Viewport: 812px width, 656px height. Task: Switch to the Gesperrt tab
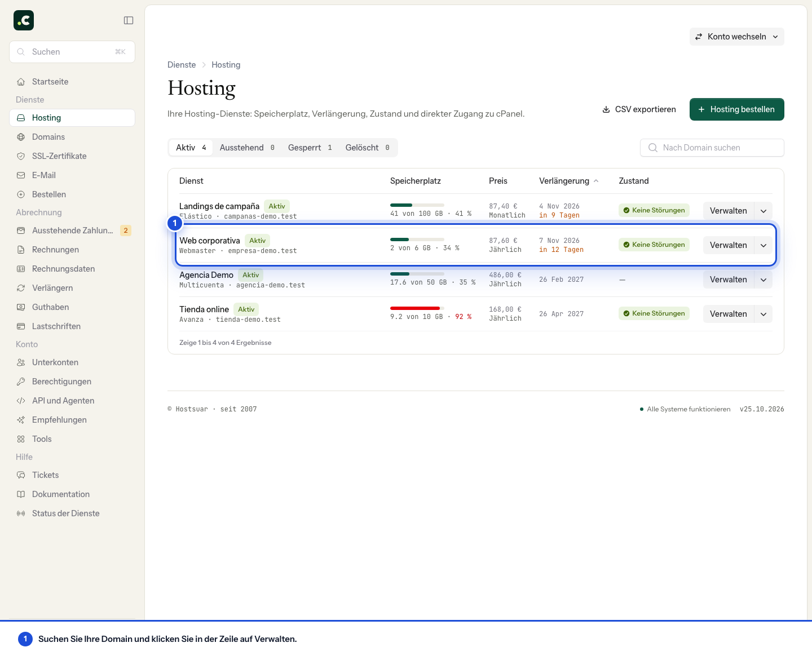point(310,148)
